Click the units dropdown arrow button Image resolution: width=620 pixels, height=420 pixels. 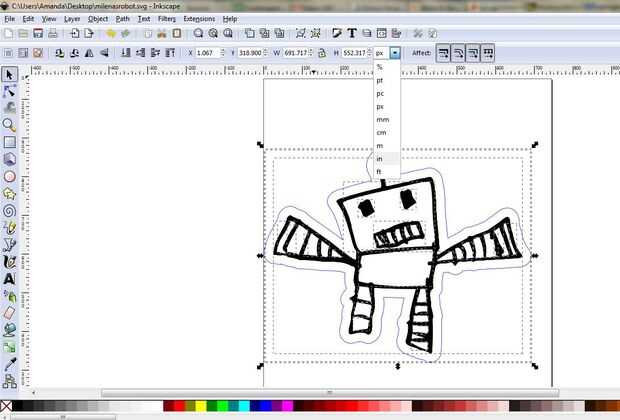(x=395, y=53)
